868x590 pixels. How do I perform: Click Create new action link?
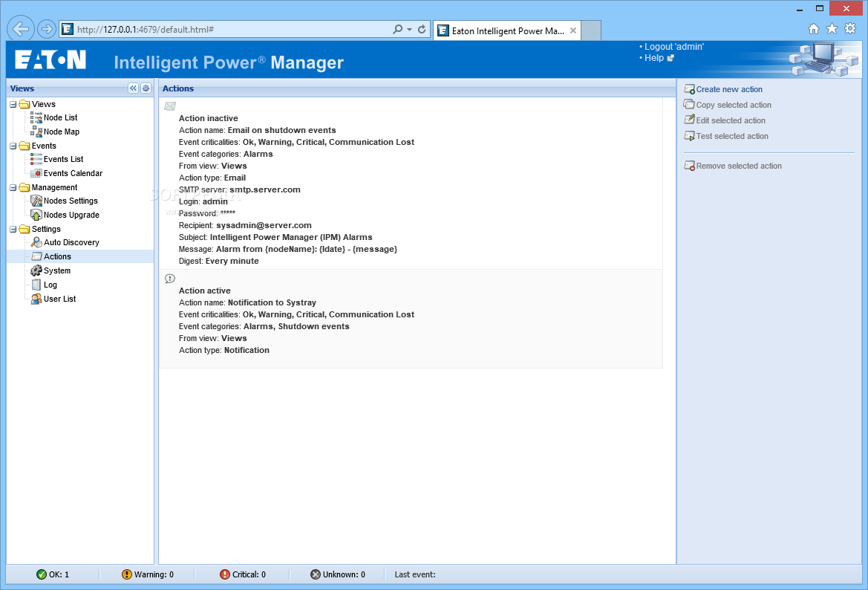click(x=729, y=89)
